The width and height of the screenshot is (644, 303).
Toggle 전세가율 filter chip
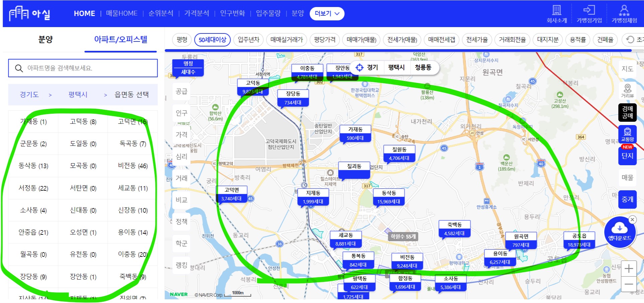click(x=477, y=40)
